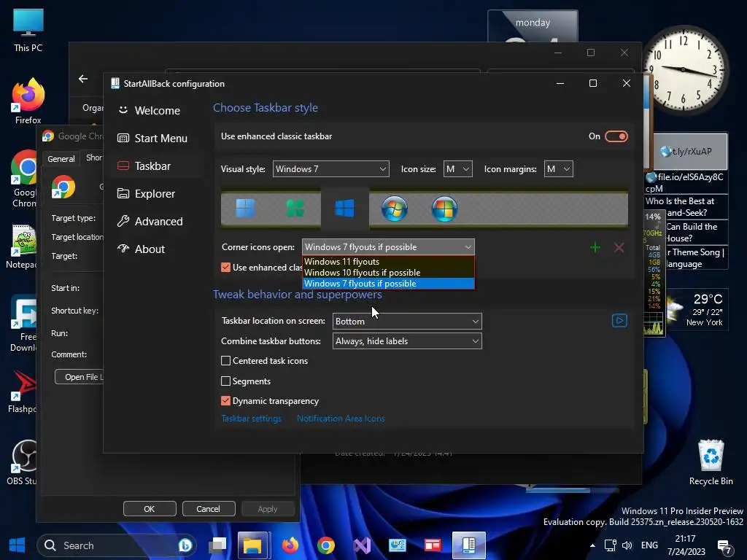Enable Segments checkbox
Image resolution: width=747 pixels, height=560 pixels.
(x=226, y=381)
